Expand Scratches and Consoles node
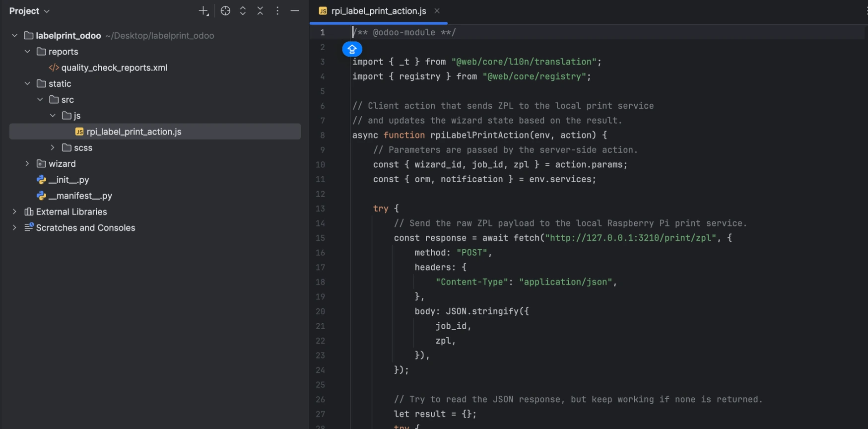Image resolution: width=868 pixels, height=429 pixels. pos(15,227)
